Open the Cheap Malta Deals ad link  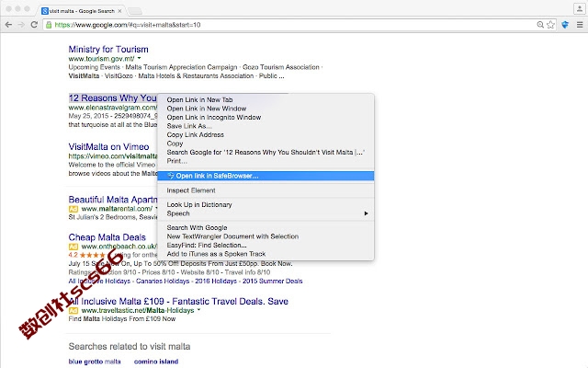(x=107, y=237)
